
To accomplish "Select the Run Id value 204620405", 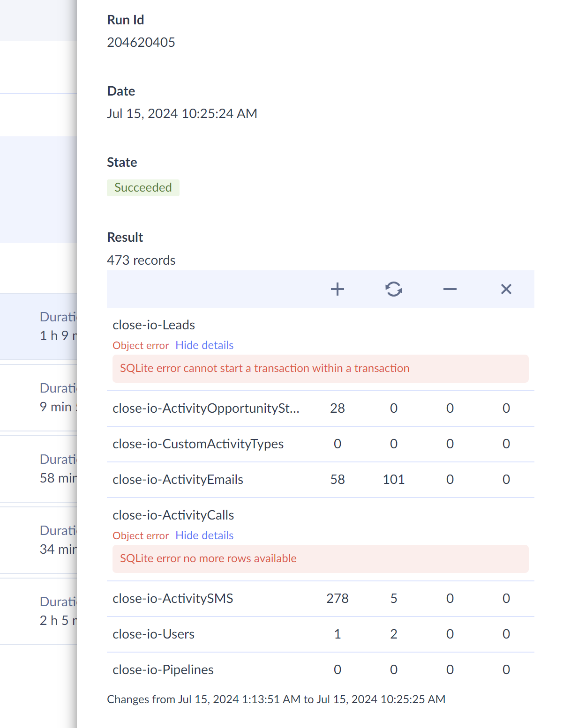I will pyautogui.click(x=141, y=42).
